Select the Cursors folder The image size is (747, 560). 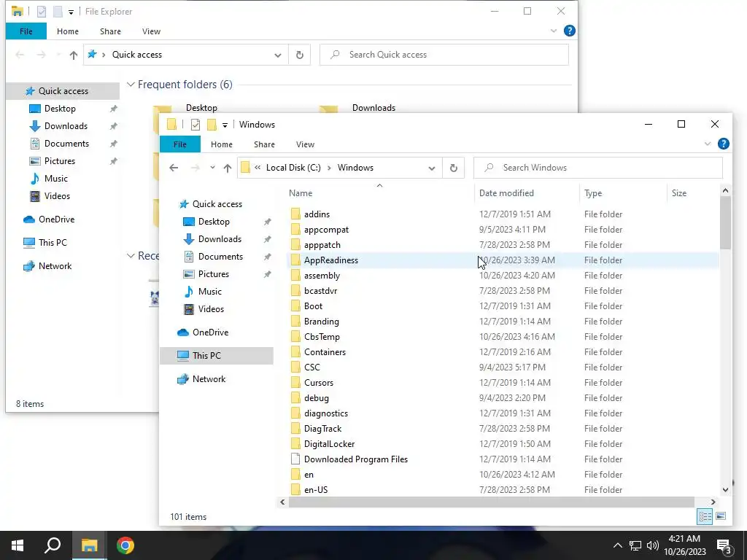[319, 383]
